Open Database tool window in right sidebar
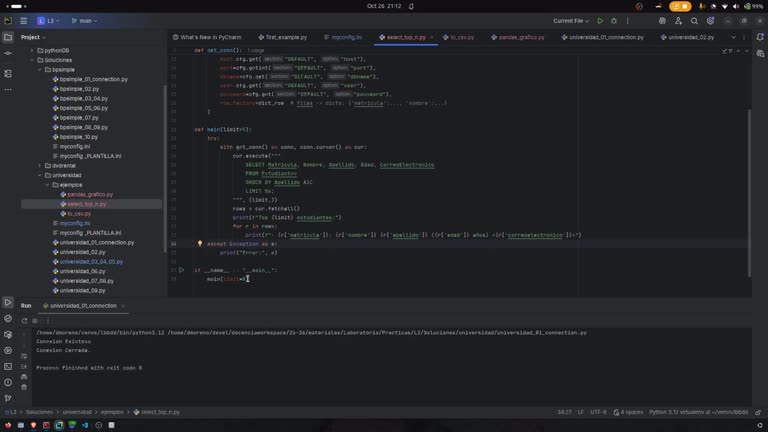Screen dimensions: 768x432 pyautogui.click(x=760, y=53)
